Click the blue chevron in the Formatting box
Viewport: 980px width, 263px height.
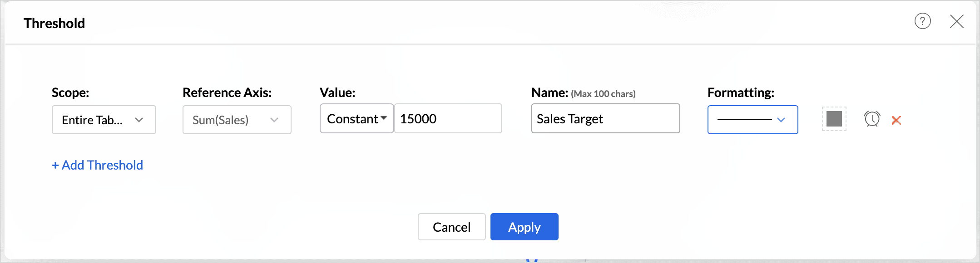(x=781, y=120)
